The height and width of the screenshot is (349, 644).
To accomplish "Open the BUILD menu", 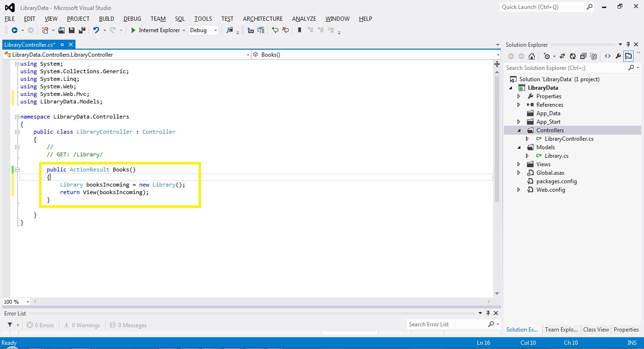I will (107, 19).
